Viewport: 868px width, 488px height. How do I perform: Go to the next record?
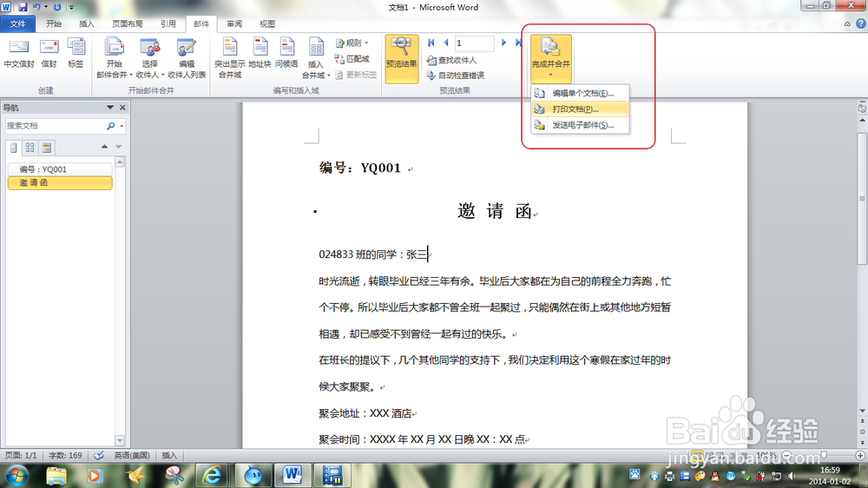point(503,43)
